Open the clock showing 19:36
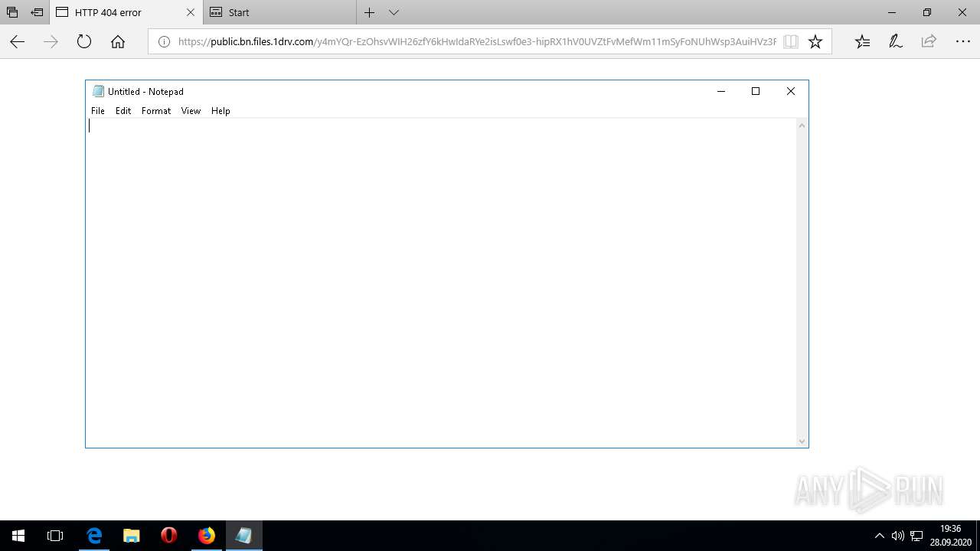 click(950, 535)
